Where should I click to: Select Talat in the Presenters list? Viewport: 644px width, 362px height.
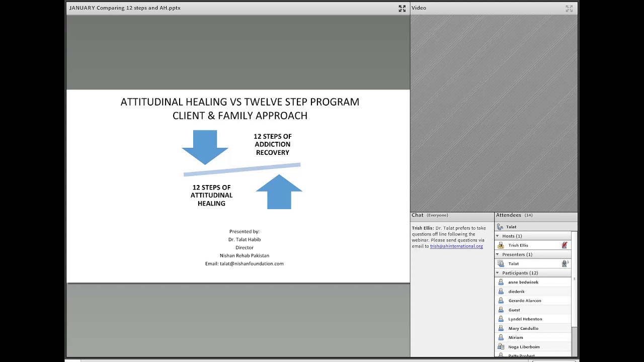[x=533, y=263]
